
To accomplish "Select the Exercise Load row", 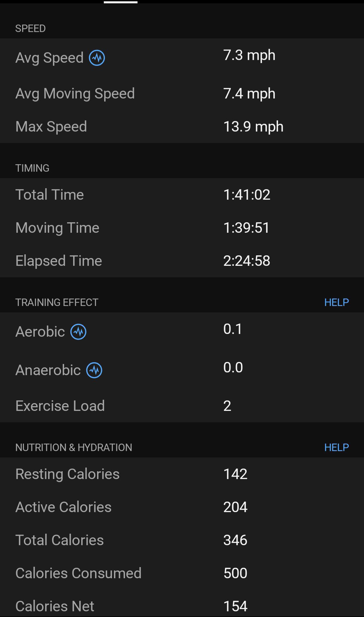I will [182, 406].
